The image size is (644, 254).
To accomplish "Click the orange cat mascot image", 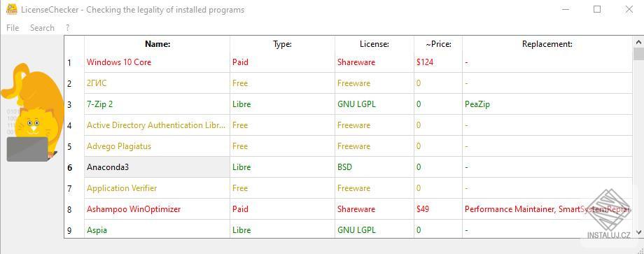I will click(31, 112).
